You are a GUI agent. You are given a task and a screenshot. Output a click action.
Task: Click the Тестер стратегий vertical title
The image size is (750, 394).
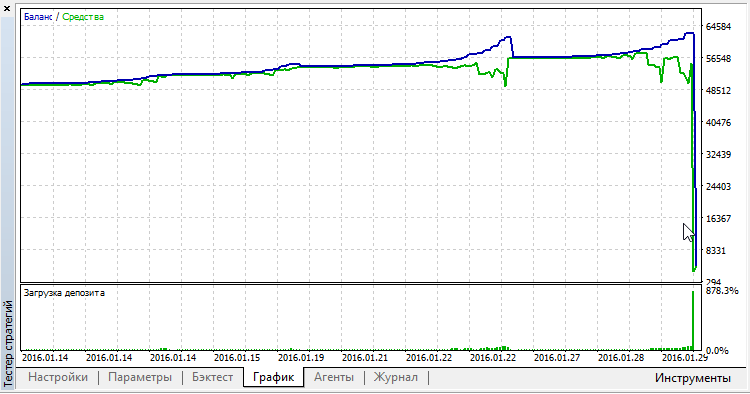8,343
